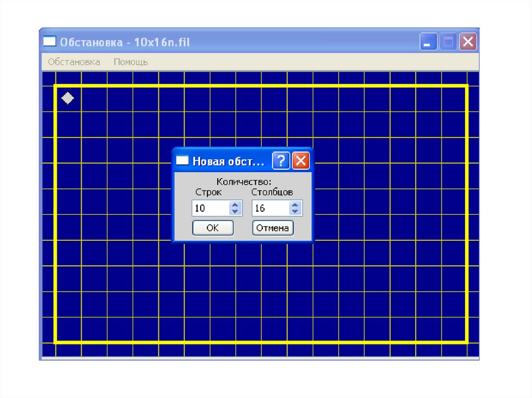Decrease the Строк value with down arrow
Viewport: 532px width, 398px height.
pos(235,212)
